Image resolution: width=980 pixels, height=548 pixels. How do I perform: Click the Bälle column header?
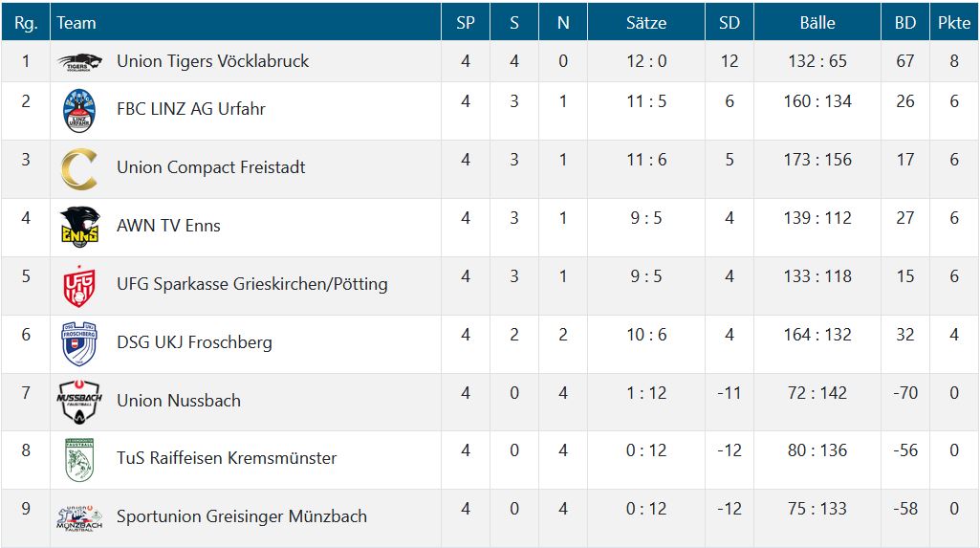(x=817, y=22)
